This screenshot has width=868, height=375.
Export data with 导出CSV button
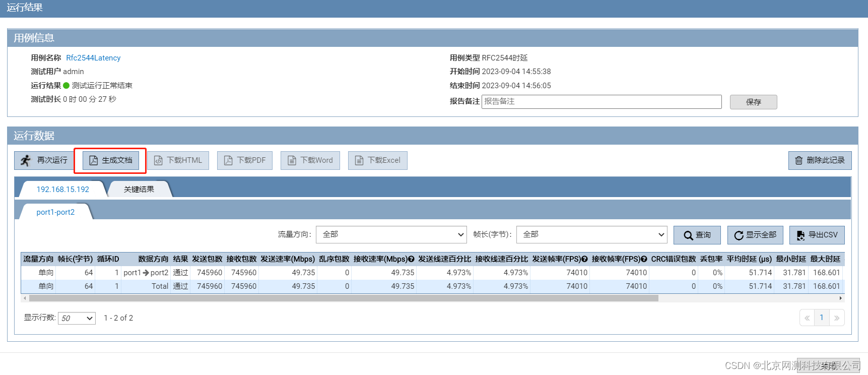(x=817, y=235)
